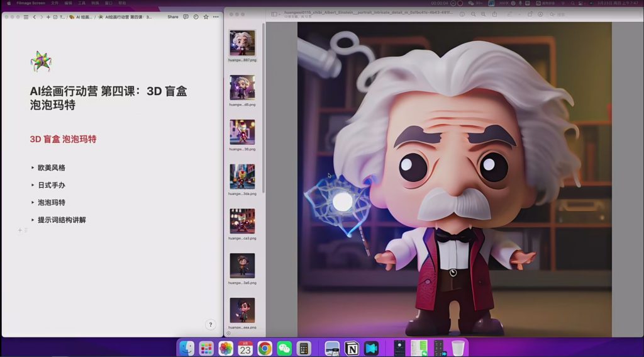Click the block drag handle dots icon

pyautogui.click(x=26, y=230)
